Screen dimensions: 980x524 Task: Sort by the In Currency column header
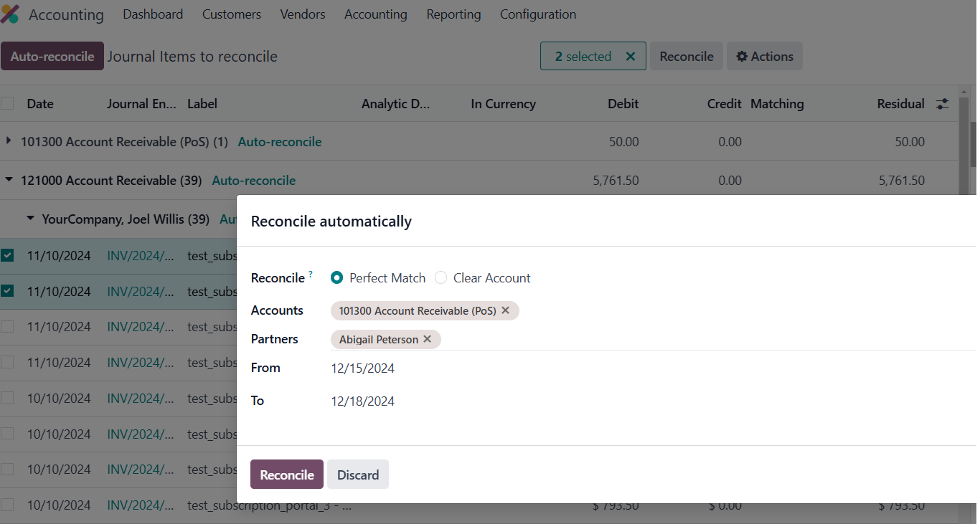click(x=503, y=104)
